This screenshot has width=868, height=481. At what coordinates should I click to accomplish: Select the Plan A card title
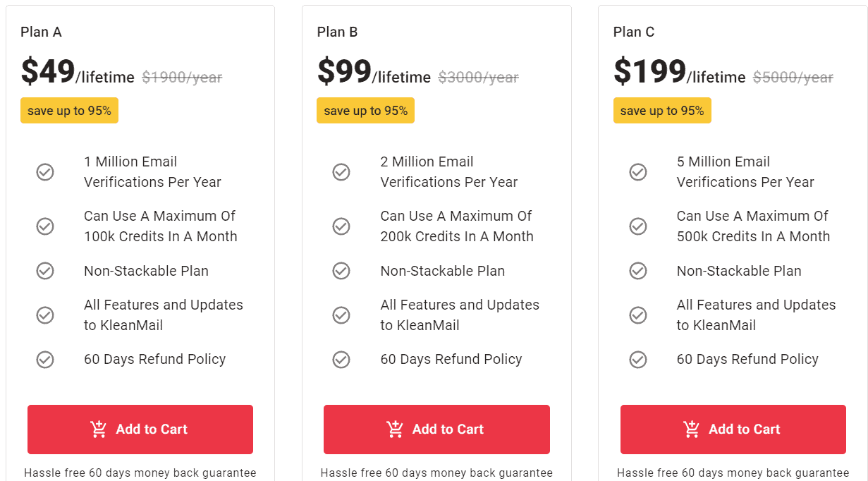pyautogui.click(x=40, y=32)
